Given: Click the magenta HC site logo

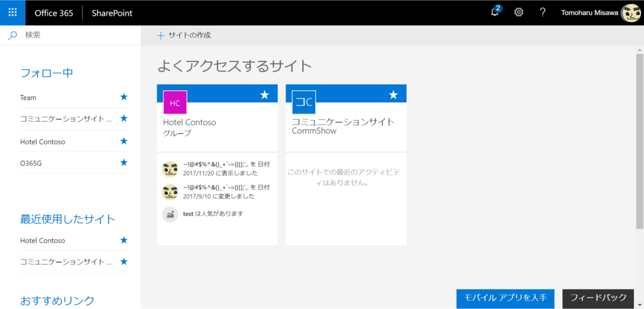Looking at the screenshot, I should pyautogui.click(x=175, y=102).
